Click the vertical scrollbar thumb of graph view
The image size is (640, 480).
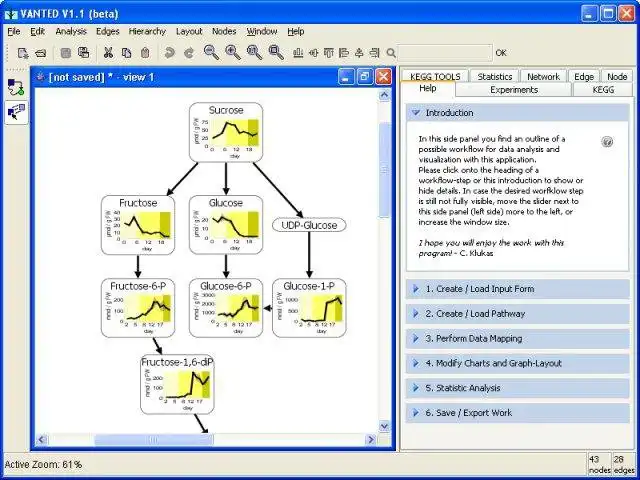pyautogui.click(x=384, y=169)
